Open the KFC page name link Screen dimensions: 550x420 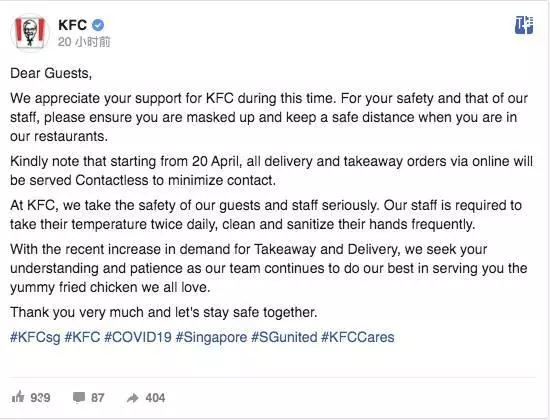pos(73,25)
